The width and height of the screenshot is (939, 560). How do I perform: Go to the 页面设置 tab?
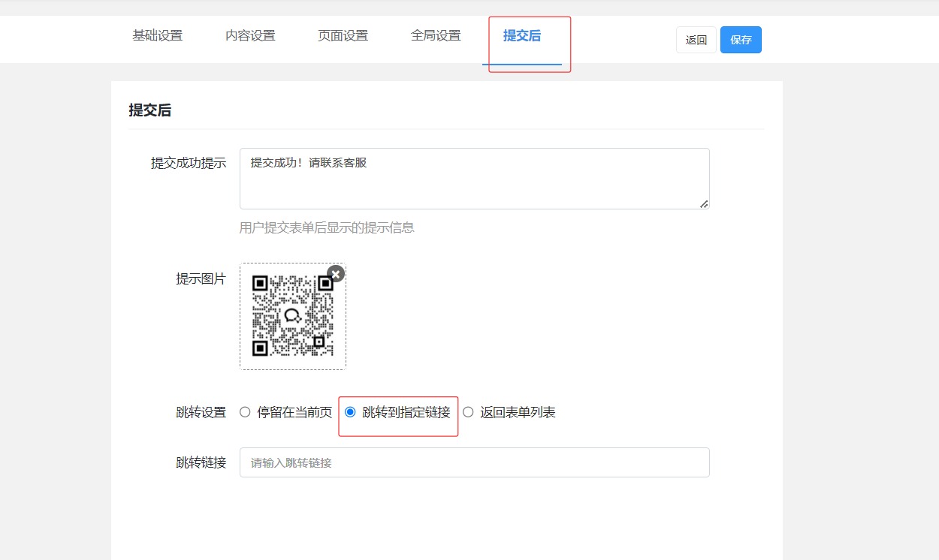click(343, 36)
